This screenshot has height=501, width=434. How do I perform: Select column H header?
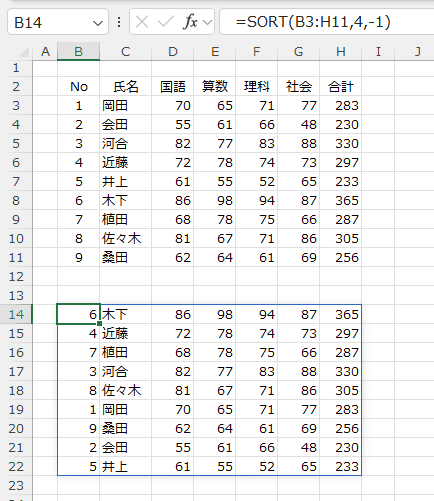click(340, 52)
